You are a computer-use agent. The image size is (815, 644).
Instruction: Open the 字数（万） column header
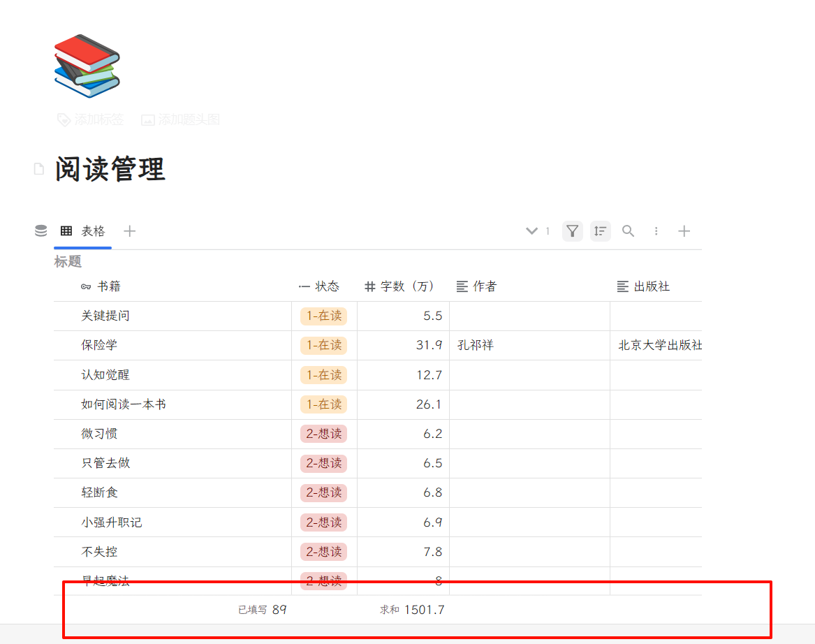404,286
